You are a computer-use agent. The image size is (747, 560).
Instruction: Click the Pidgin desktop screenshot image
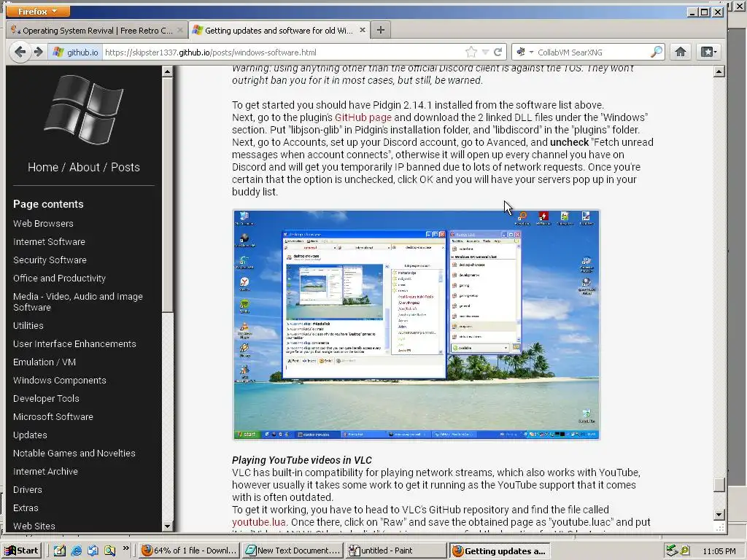(x=417, y=324)
